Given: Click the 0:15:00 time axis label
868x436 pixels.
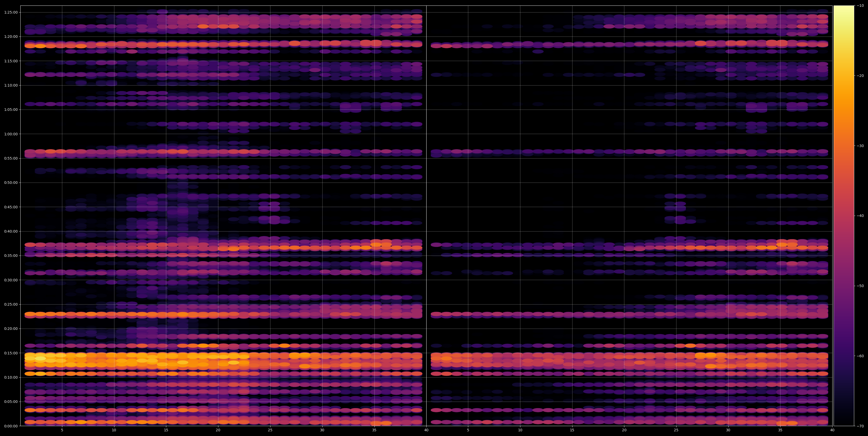Looking at the screenshot, I should click(11, 353).
